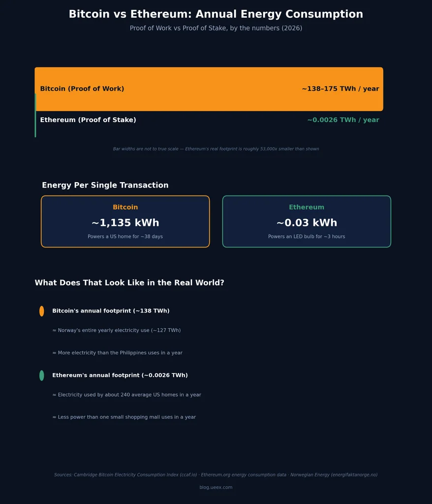Select the Ethereum per-transaction card
The height and width of the screenshot is (504, 432).
(307, 221)
